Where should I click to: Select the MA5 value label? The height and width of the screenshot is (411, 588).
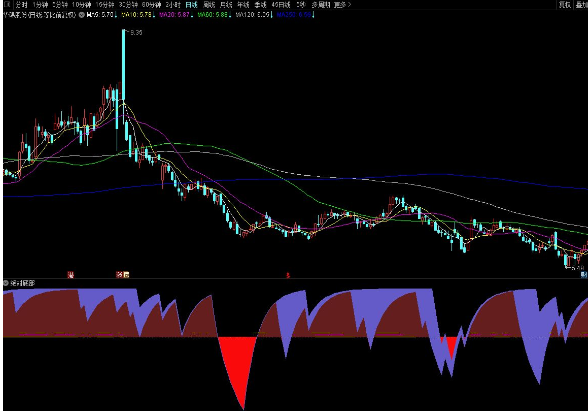point(100,15)
